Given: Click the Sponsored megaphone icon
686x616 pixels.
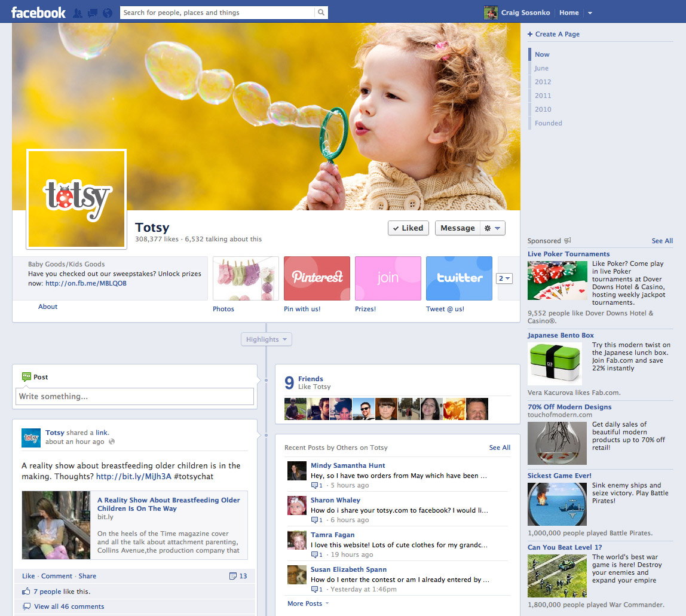Looking at the screenshot, I should point(568,241).
